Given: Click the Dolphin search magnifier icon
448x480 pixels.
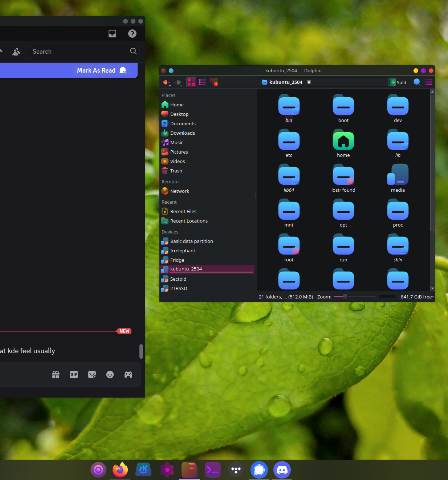Looking at the screenshot, I should 417,82.
